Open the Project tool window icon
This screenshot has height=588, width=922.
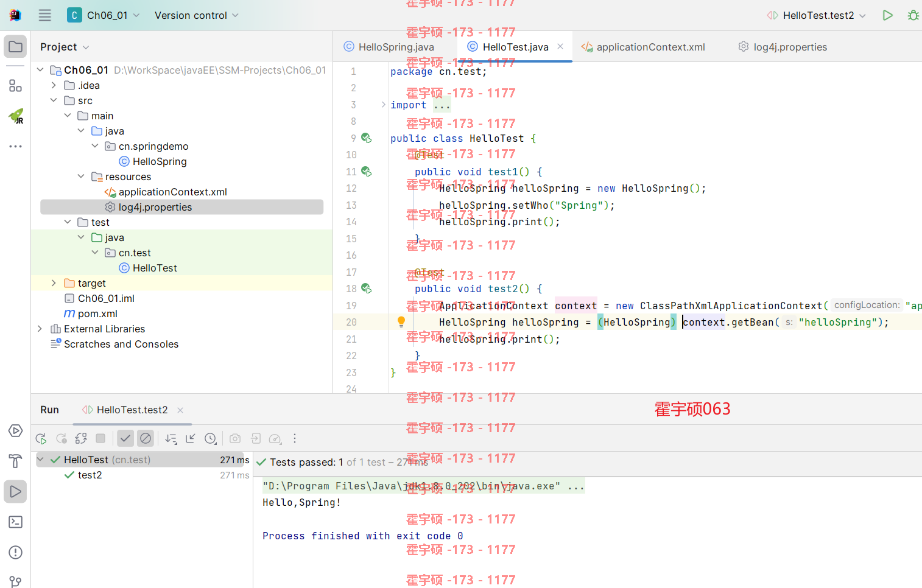[15, 47]
